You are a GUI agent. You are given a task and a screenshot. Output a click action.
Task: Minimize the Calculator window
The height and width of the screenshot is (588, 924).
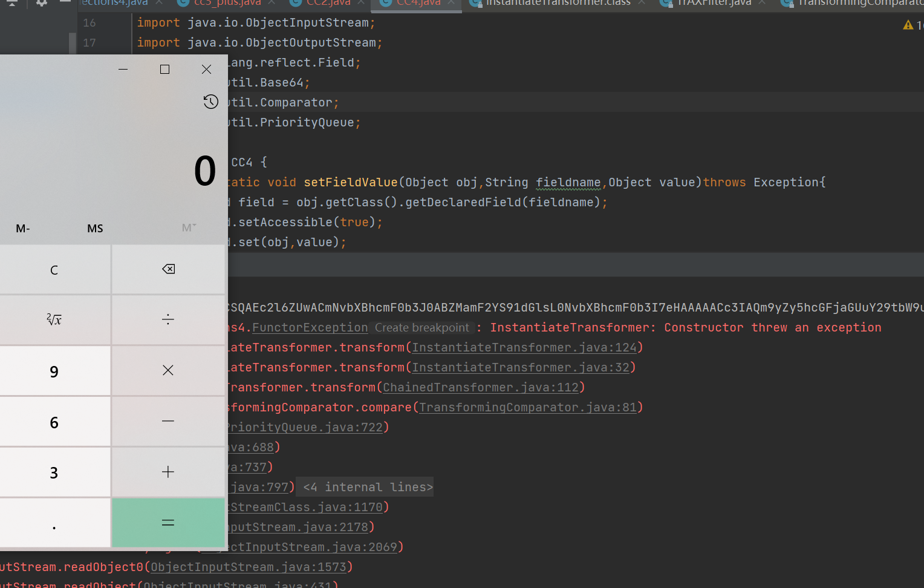(x=123, y=70)
